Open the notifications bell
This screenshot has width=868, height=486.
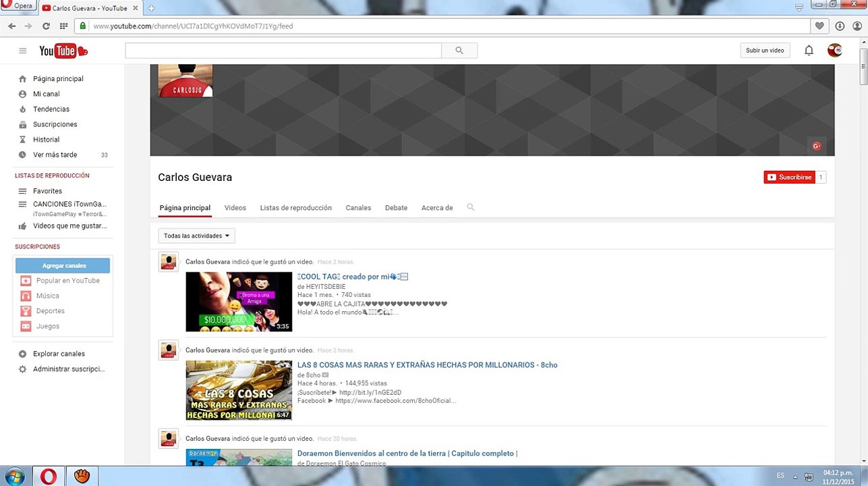(809, 51)
